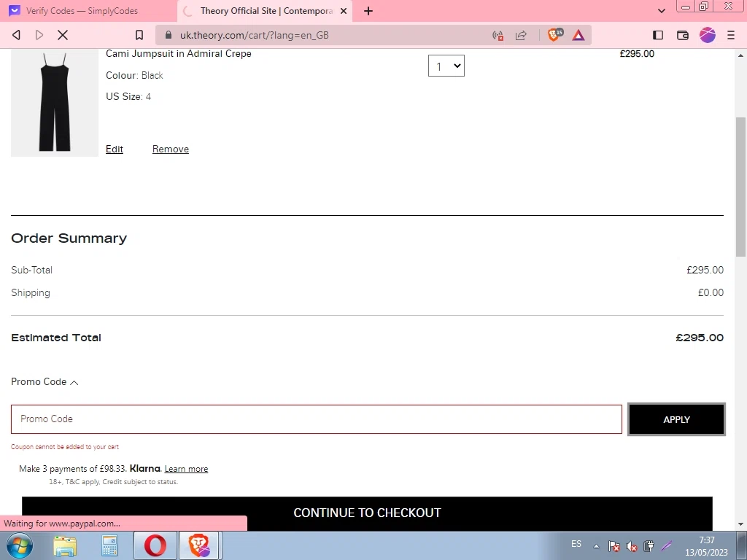747x560 pixels.
Task: Click the ES language indicator
Action: tap(576, 544)
